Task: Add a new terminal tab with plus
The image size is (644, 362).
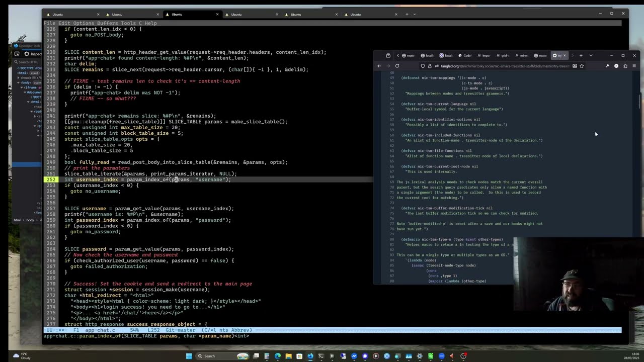Action: 407,14
